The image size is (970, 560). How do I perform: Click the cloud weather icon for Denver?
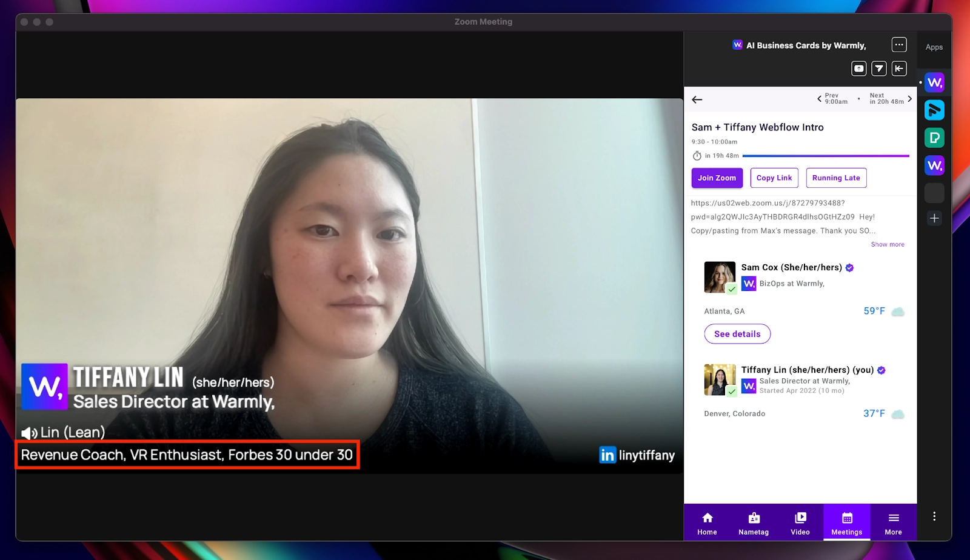(898, 414)
